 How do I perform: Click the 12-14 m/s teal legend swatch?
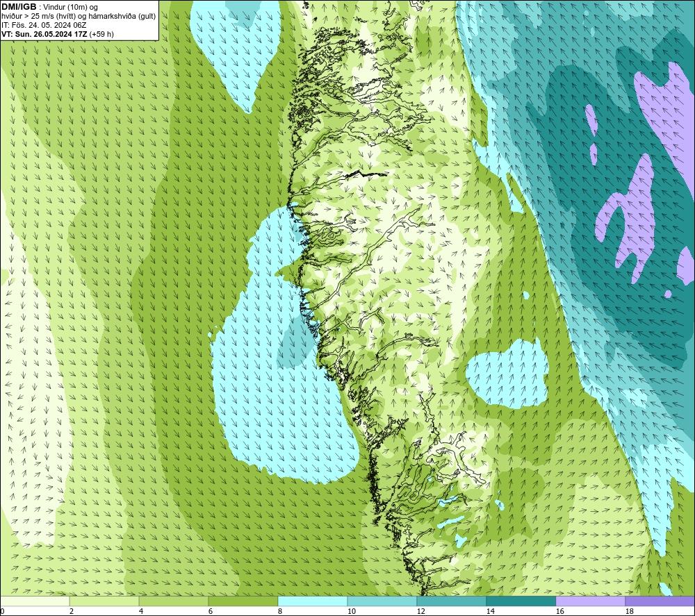[451, 601]
